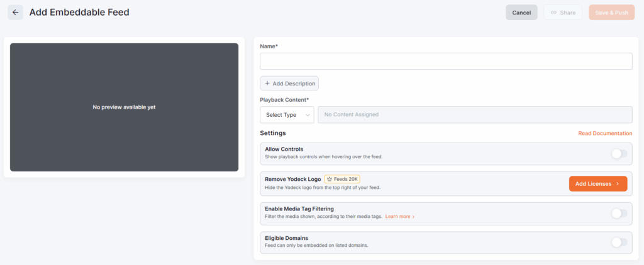This screenshot has width=644, height=265.
Task: Click the feed preview placeholder area
Action: pyautogui.click(x=124, y=107)
